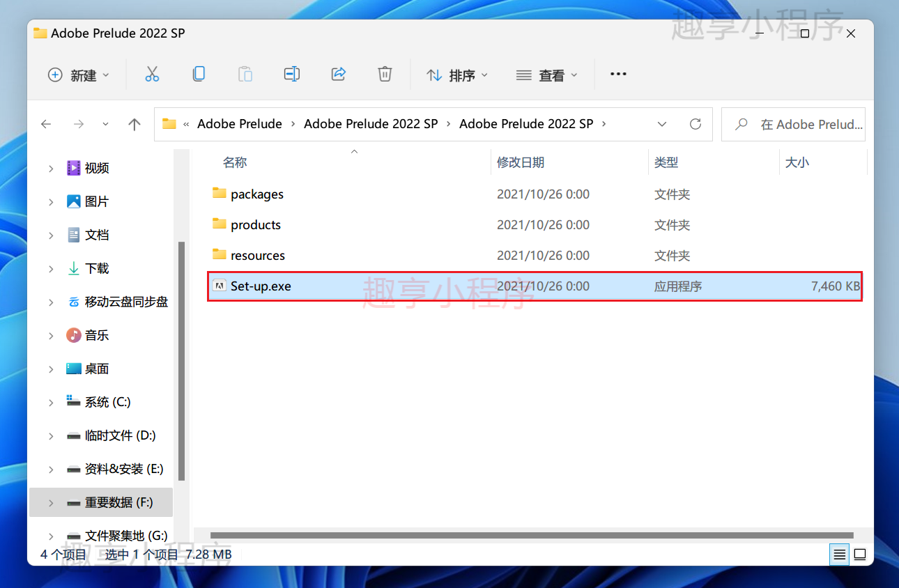Click the packages folder icon
Image resolution: width=899 pixels, height=588 pixels.
[x=220, y=193]
